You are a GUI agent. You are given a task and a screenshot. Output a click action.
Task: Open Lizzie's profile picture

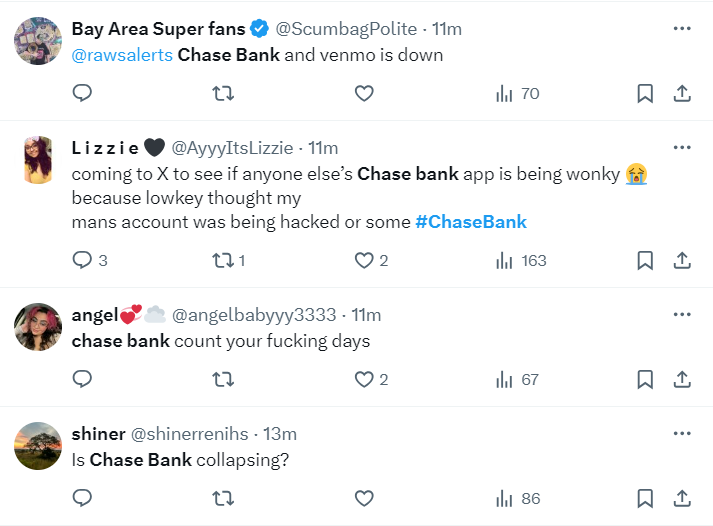[x=39, y=159]
